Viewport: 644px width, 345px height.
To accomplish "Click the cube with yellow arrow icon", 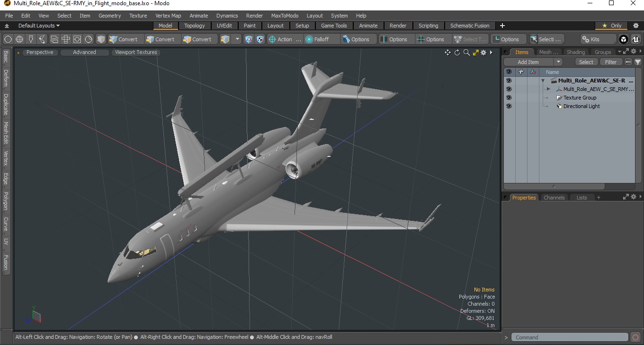I will (x=225, y=39).
